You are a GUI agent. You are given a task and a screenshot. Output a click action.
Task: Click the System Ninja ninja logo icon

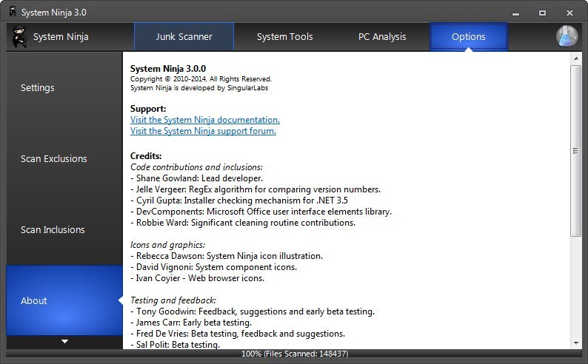(x=19, y=37)
